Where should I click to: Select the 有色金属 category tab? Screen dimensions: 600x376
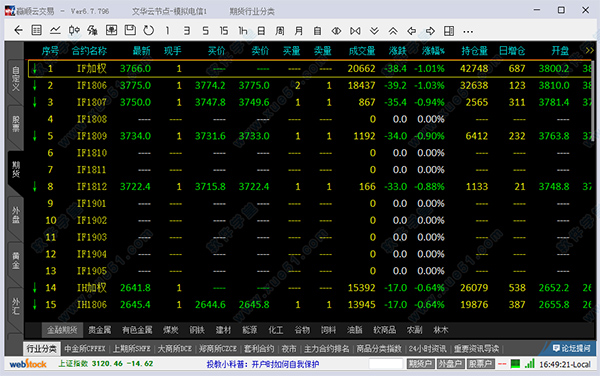(137, 330)
